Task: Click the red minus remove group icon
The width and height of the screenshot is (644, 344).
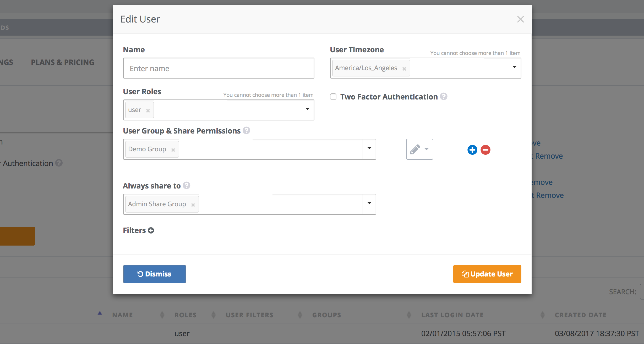Action: 485,150
